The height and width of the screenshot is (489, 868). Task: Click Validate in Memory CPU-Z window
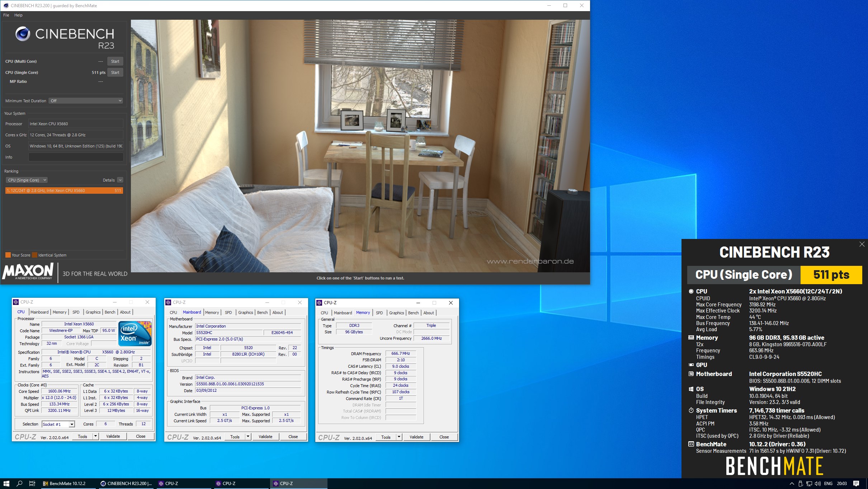point(416,437)
